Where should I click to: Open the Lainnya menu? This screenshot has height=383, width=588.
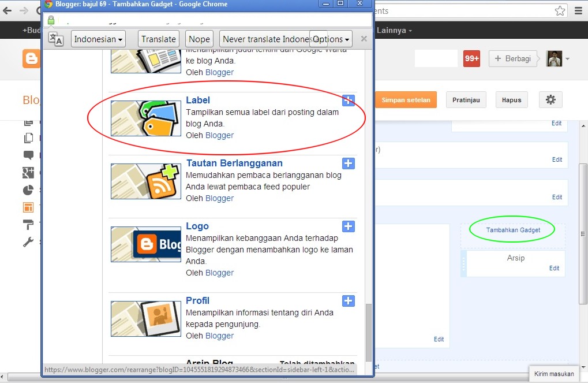pos(394,31)
